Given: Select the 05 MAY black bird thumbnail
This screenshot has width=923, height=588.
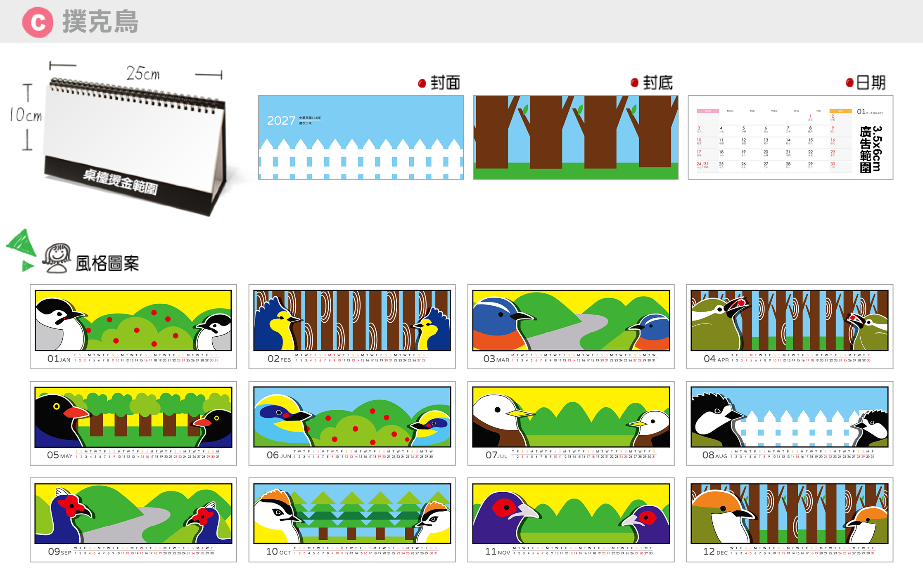Looking at the screenshot, I should [x=133, y=423].
